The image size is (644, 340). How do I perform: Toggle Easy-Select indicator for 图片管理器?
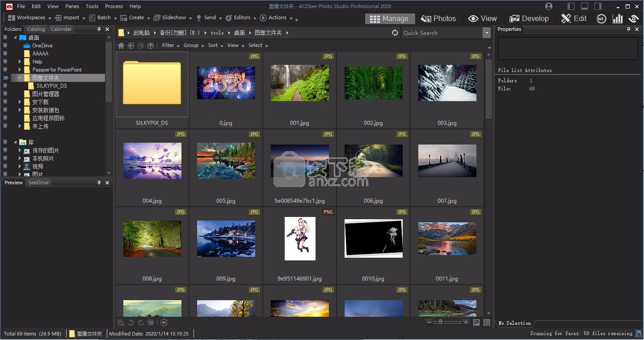tap(5, 94)
